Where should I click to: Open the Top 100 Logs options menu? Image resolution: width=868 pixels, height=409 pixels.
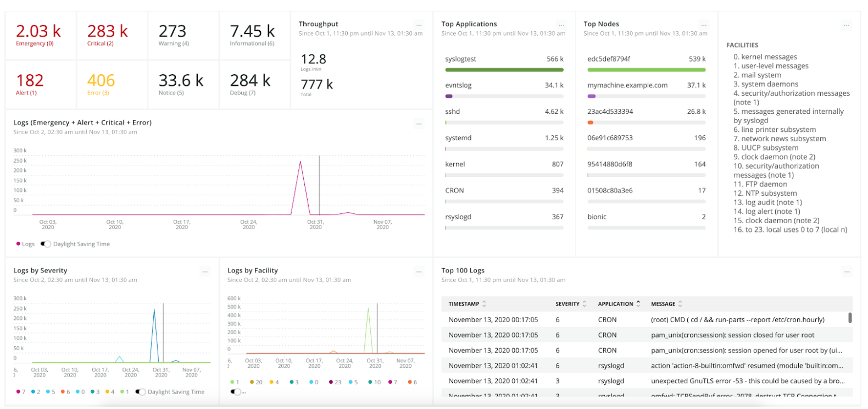click(847, 272)
